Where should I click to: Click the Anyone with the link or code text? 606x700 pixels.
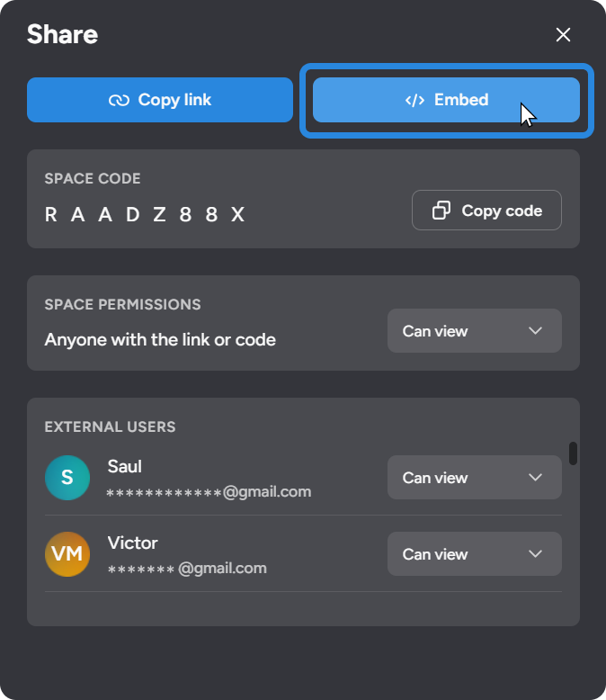coord(160,340)
